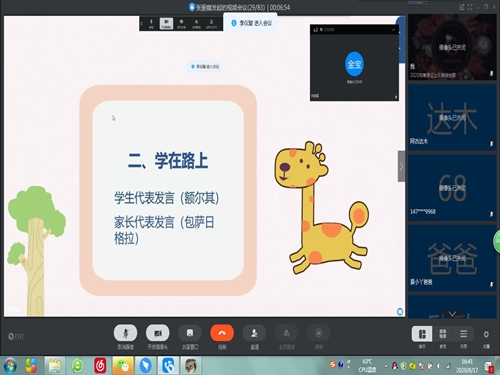Select the speaker view layout
500x375 pixels.
(x=422, y=334)
